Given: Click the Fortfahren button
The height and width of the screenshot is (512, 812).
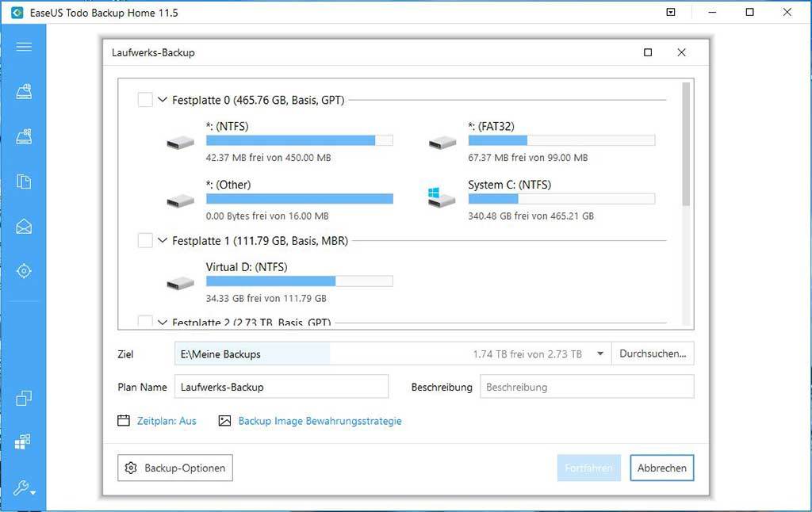Looking at the screenshot, I should [x=589, y=468].
